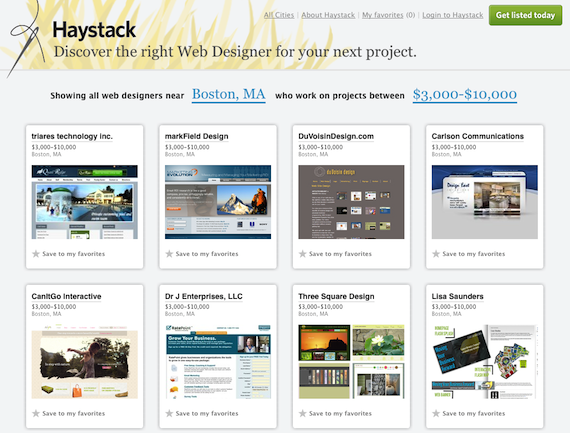The height and width of the screenshot is (433, 570).
Task: Open the Boston, MA city selector
Action: click(x=229, y=95)
